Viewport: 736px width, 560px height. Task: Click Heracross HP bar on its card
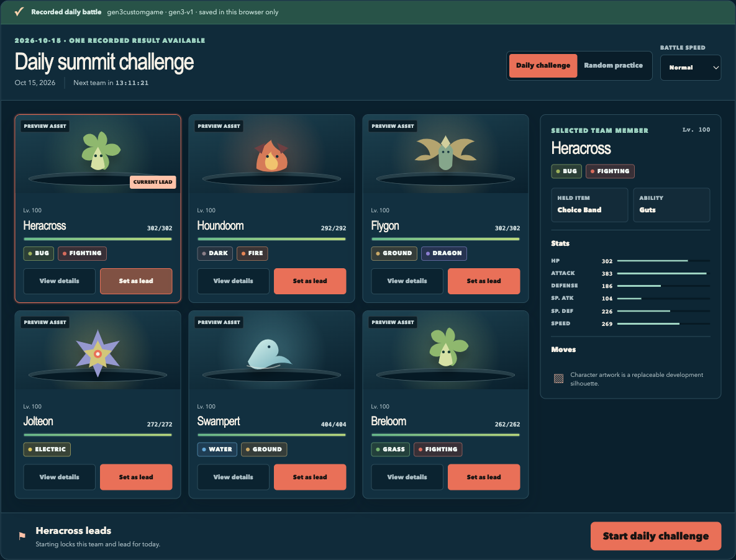click(98, 239)
